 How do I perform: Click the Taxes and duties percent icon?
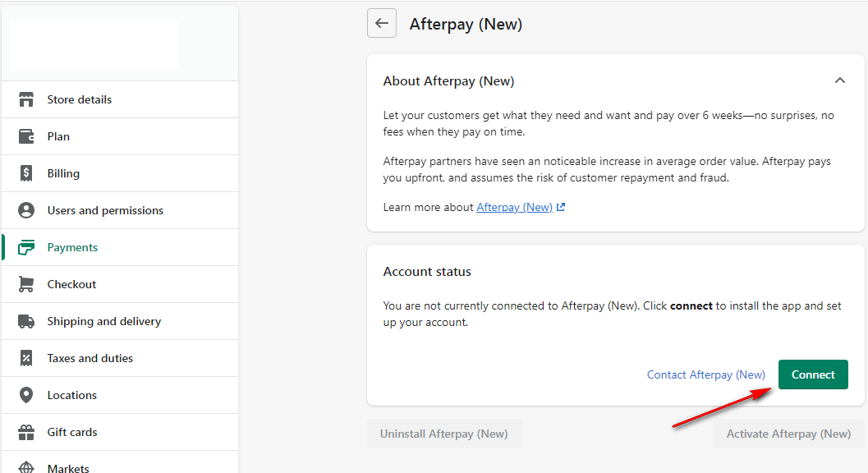(x=26, y=358)
